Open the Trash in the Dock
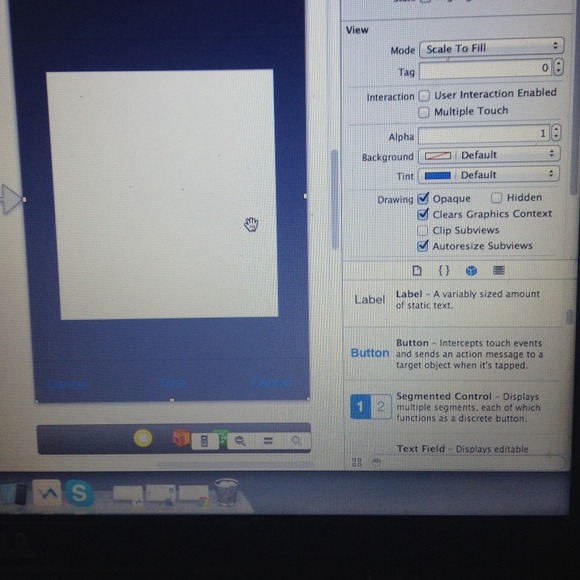 coord(226,492)
